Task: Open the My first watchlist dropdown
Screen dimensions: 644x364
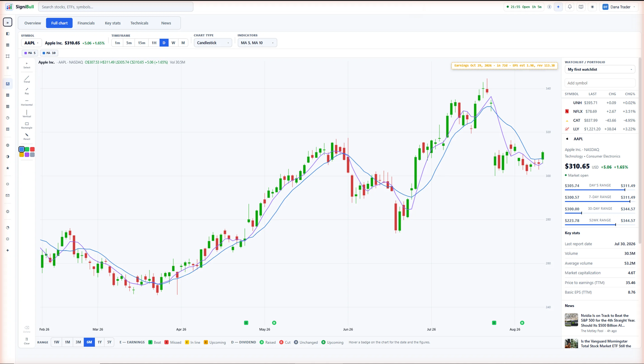Action: [600, 69]
